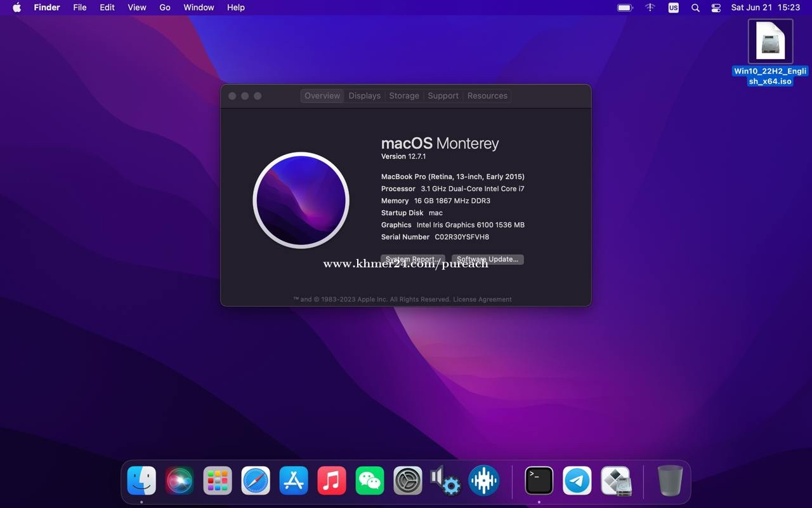Open Terminal from the Dock
The height and width of the screenshot is (508, 812).
click(539, 481)
